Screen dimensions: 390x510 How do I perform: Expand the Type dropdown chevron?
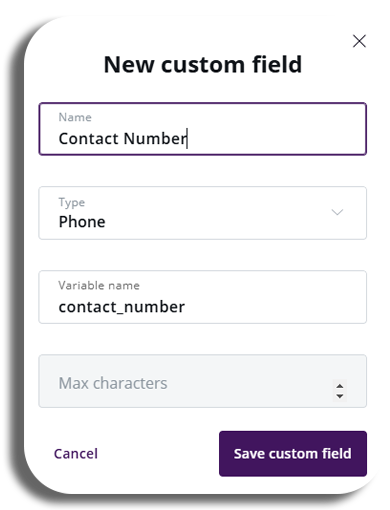click(x=337, y=212)
